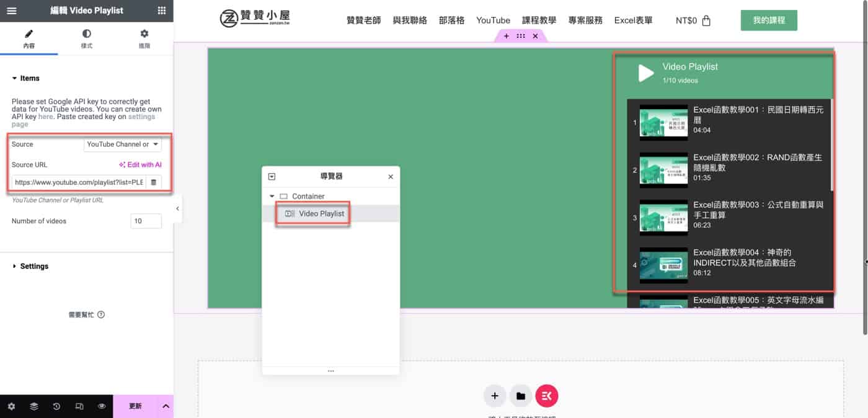Switch to the 樣式 style tab
Viewport: 868px width, 418px height.
(x=87, y=38)
